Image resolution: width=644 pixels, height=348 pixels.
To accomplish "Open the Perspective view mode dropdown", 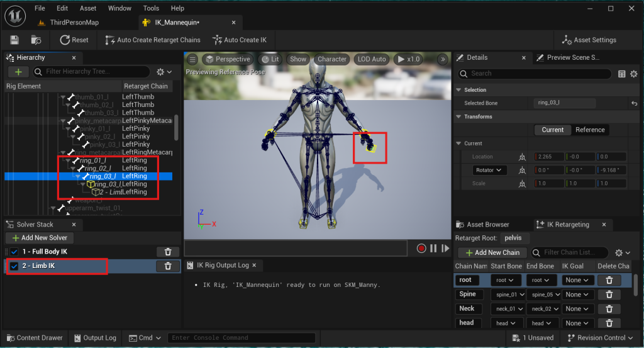I will point(228,59).
